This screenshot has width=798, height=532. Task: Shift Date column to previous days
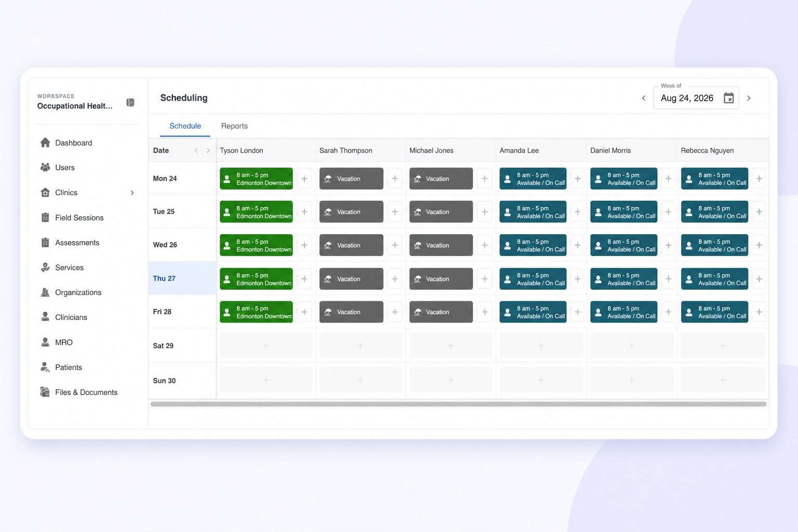pos(196,150)
